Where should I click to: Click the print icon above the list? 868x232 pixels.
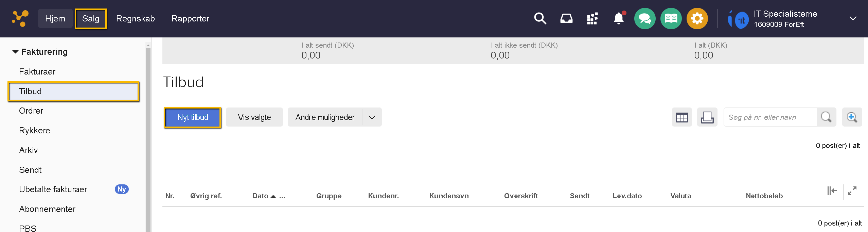pyautogui.click(x=707, y=117)
